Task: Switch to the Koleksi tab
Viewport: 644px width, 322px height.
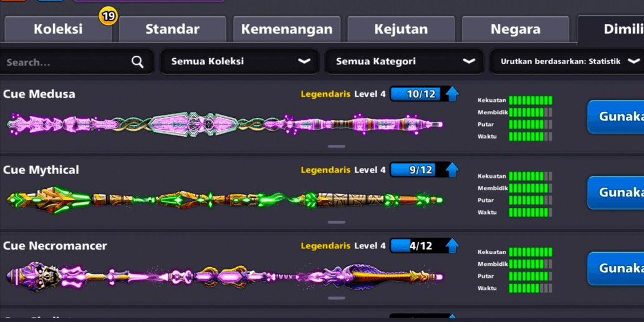Action: click(x=58, y=29)
